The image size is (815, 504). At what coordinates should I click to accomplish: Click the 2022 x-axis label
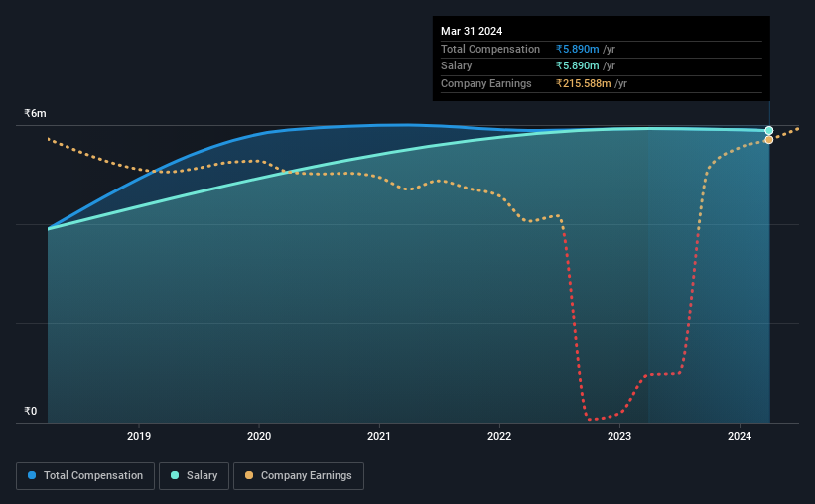(x=499, y=436)
